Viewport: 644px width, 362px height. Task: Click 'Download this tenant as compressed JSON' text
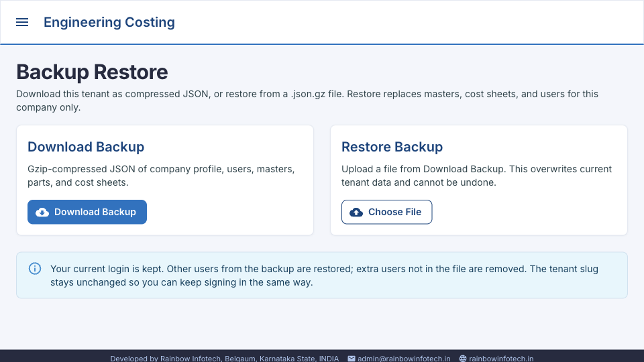[307, 101]
